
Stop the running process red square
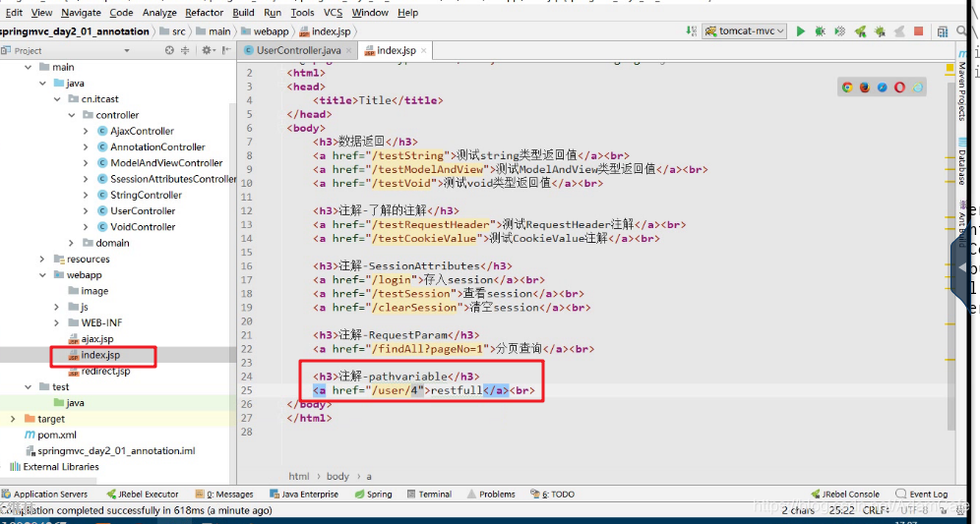(x=918, y=31)
